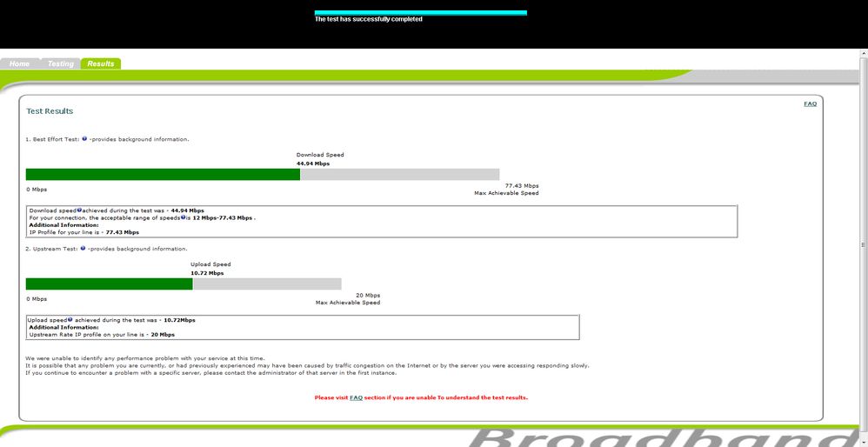
Task: Click the '44.94 Mbps' value above the download bar
Action: click(313, 163)
